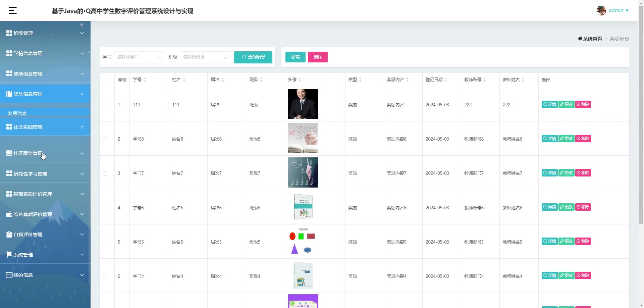The image size is (644, 308).
Task: Click 更改 for the 学号8 row
Action: click(x=567, y=139)
